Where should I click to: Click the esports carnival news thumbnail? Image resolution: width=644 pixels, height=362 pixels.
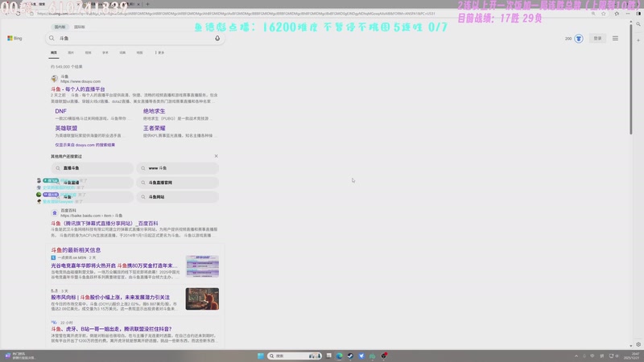coord(202,266)
